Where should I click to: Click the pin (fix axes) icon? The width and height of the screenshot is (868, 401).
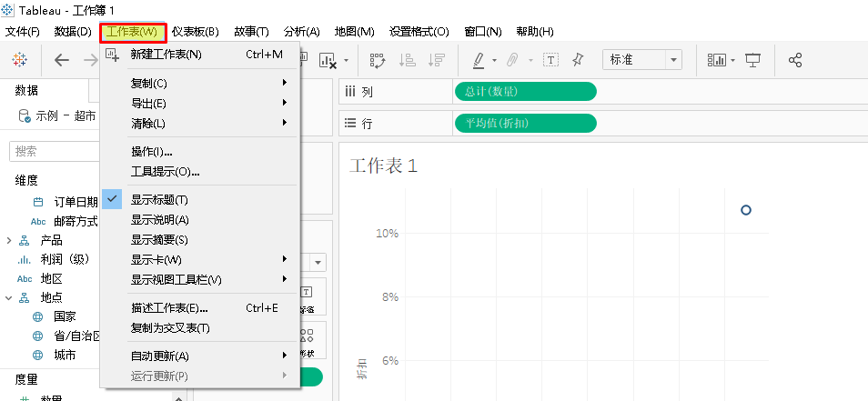click(x=577, y=60)
